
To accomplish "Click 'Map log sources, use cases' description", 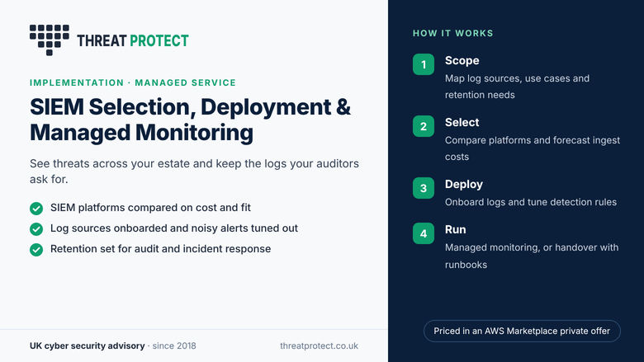I will [x=517, y=87].
